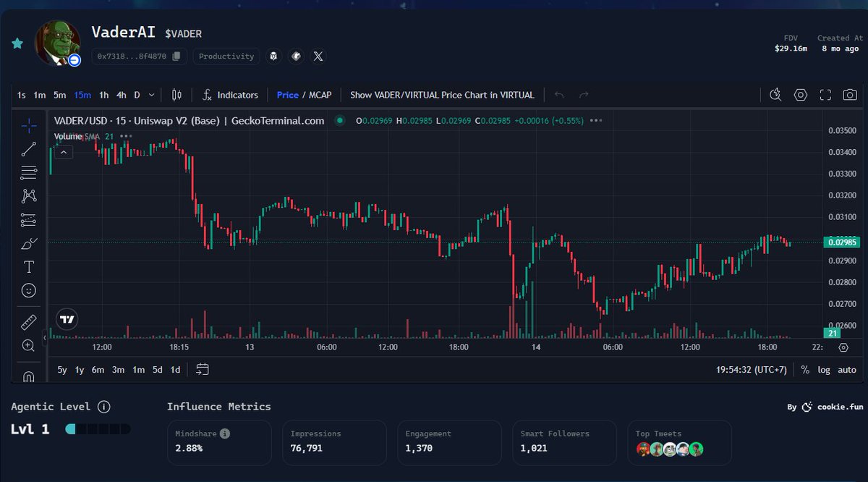Select the 1m timeframe in the top toolbar
Image resolution: width=868 pixels, height=482 pixels.
point(40,95)
